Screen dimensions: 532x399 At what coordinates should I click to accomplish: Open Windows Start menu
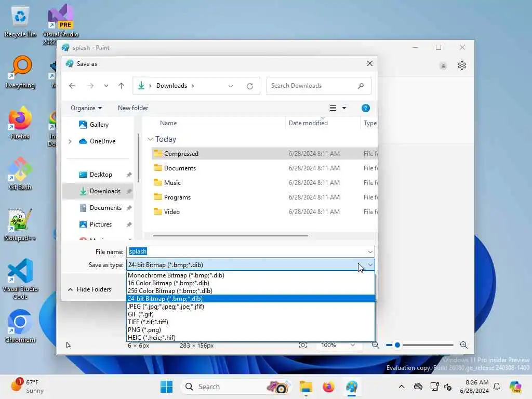(x=166, y=387)
